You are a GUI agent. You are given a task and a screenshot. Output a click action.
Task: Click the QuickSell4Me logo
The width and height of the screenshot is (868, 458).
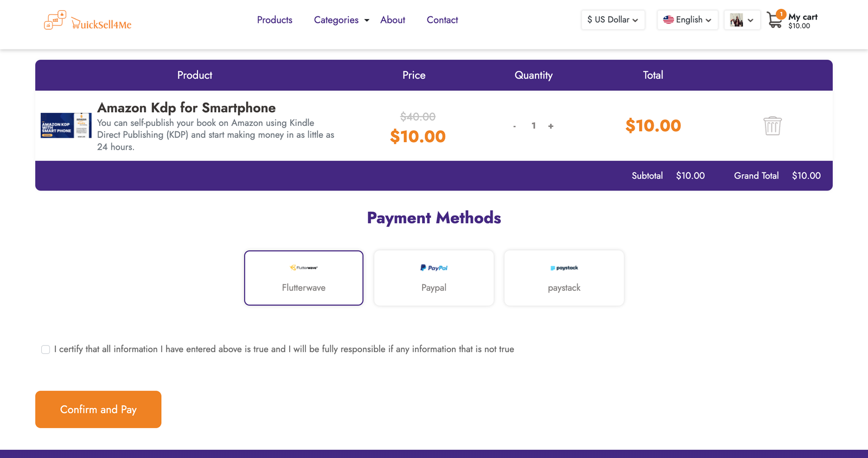[x=88, y=21]
